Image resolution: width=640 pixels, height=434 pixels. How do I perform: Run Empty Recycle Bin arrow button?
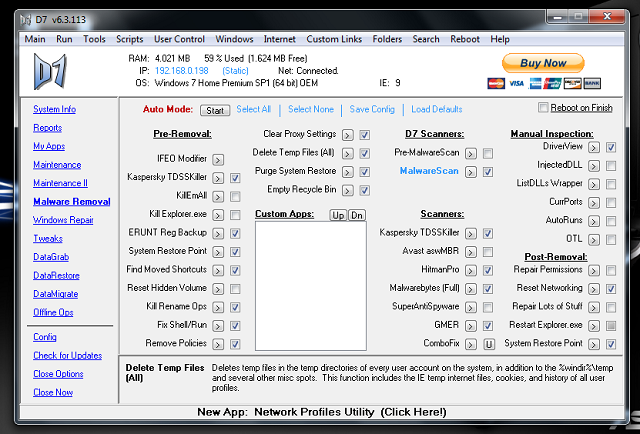(x=348, y=190)
